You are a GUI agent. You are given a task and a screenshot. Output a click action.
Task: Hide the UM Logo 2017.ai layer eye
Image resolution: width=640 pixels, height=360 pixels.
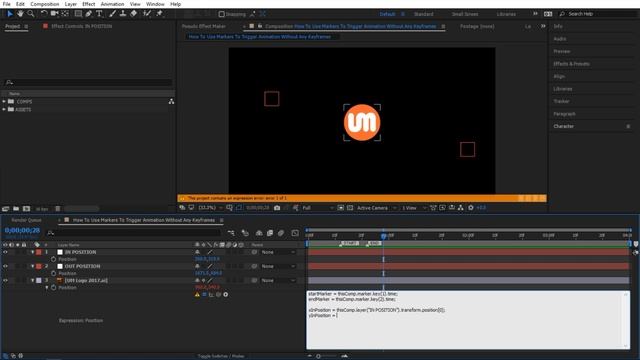(x=5, y=280)
